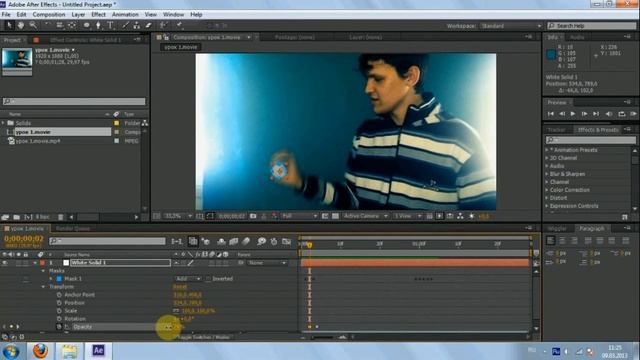Select the Rotation tool

tap(48, 25)
